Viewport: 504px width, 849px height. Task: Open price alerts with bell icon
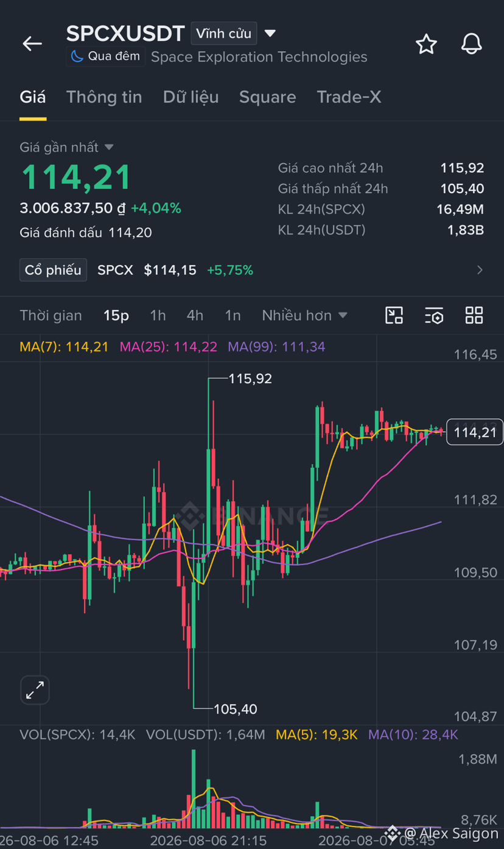471,44
